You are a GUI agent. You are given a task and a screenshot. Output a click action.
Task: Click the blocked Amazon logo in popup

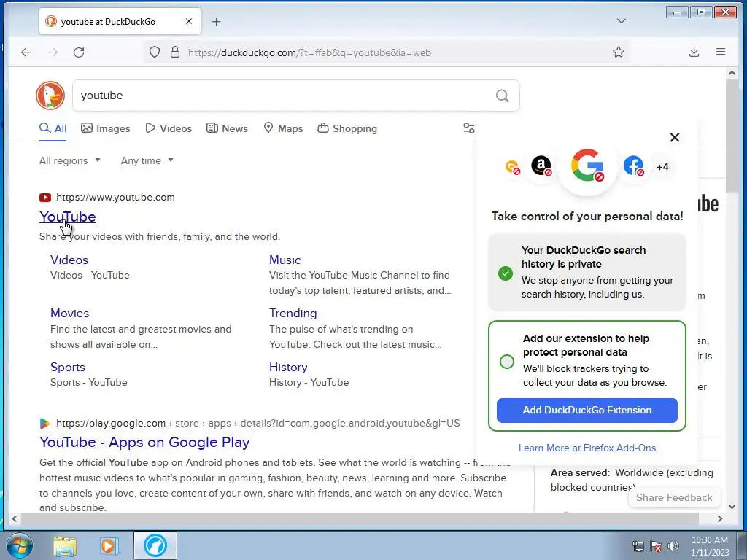[541, 166]
